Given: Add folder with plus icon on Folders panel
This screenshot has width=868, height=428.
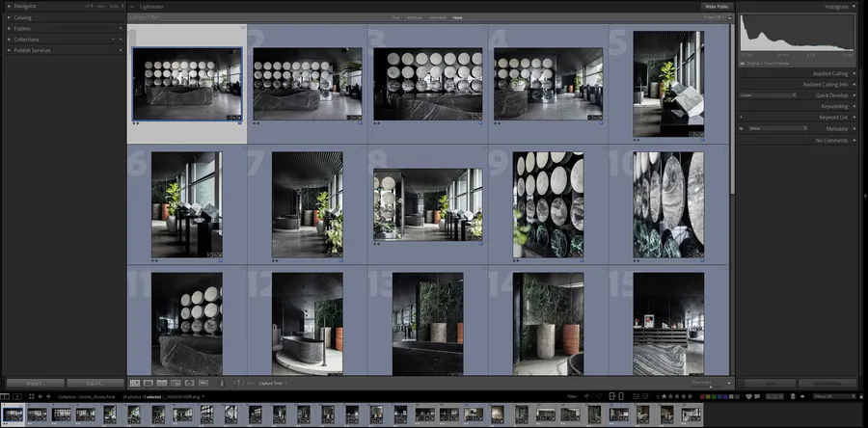Looking at the screenshot, I should [x=121, y=28].
